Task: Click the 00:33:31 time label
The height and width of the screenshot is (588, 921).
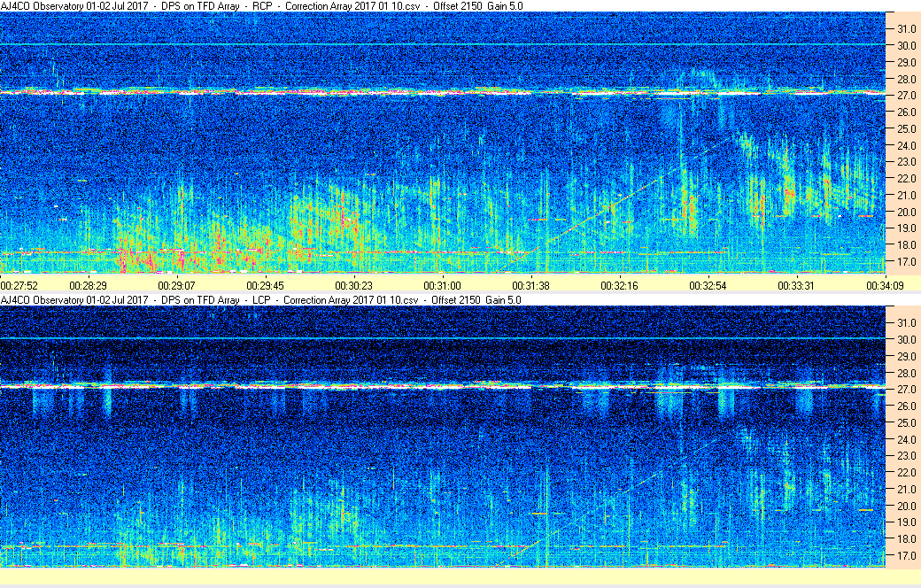Action: pyautogui.click(x=796, y=286)
